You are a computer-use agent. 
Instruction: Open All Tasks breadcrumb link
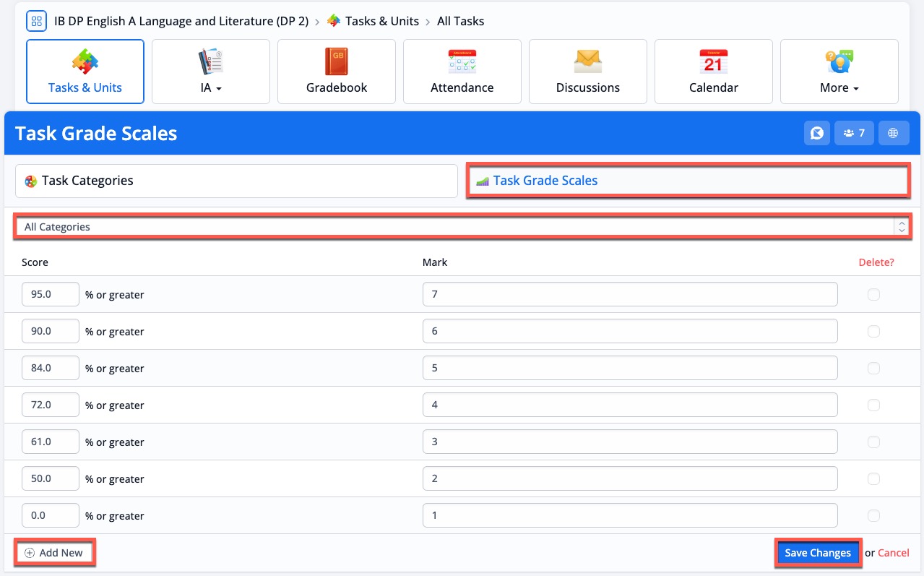click(461, 21)
